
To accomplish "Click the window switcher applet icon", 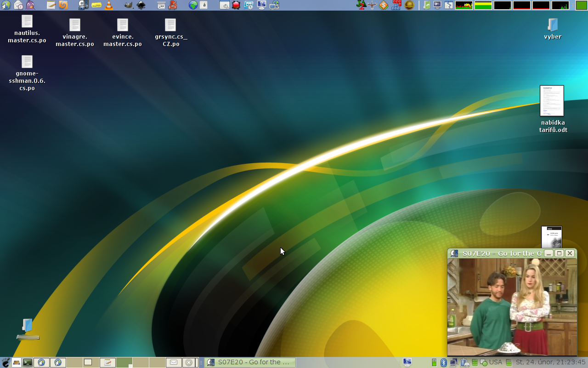I will [x=448, y=5].
